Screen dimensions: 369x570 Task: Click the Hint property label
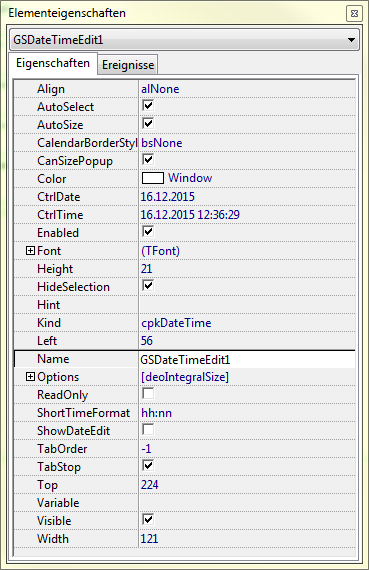point(48,305)
